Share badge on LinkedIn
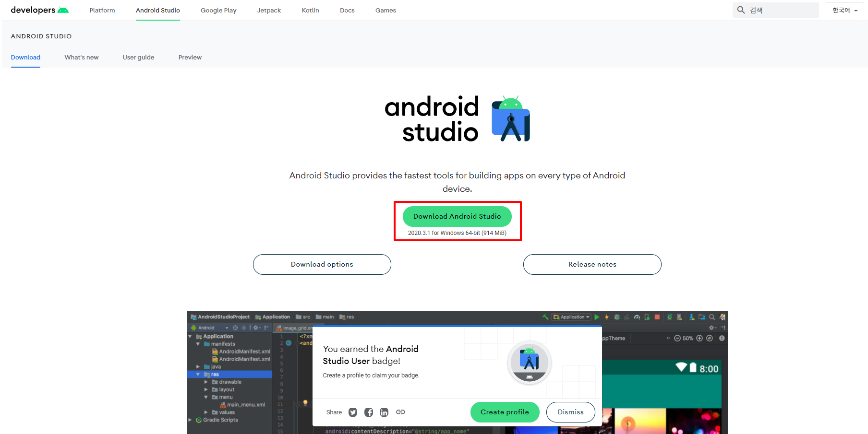 384,412
